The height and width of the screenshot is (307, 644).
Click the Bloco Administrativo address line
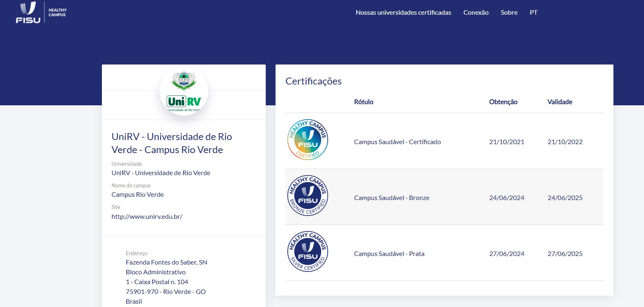click(x=156, y=272)
